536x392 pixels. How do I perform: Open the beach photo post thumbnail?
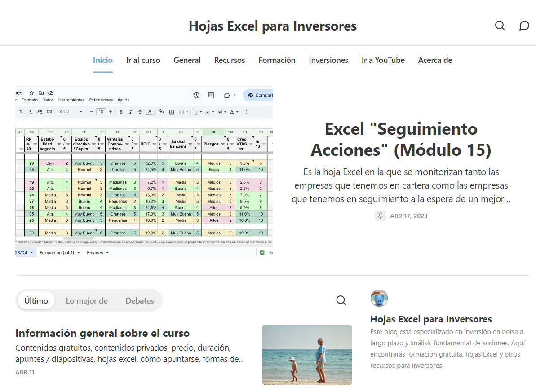coord(307,355)
